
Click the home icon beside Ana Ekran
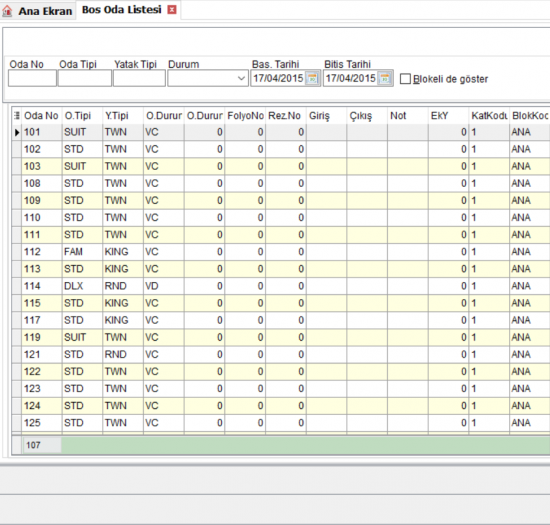[x=7, y=11]
